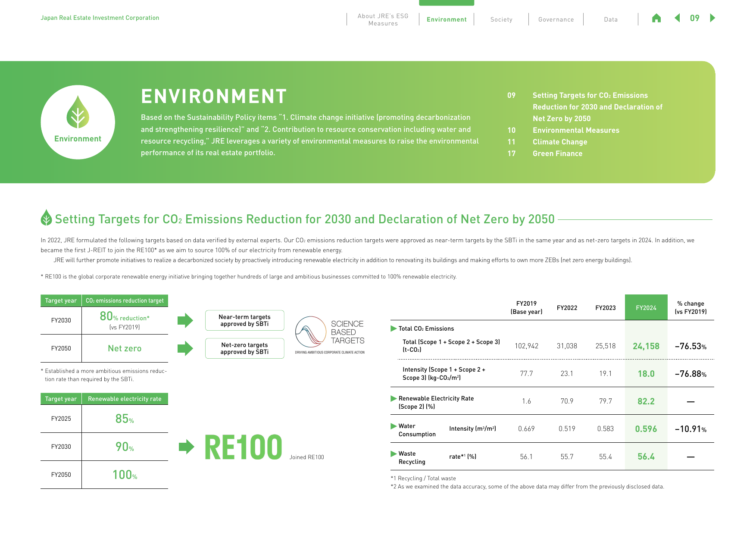
Task: Select the Environment tab in top navigation
Action: pos(447,19)
